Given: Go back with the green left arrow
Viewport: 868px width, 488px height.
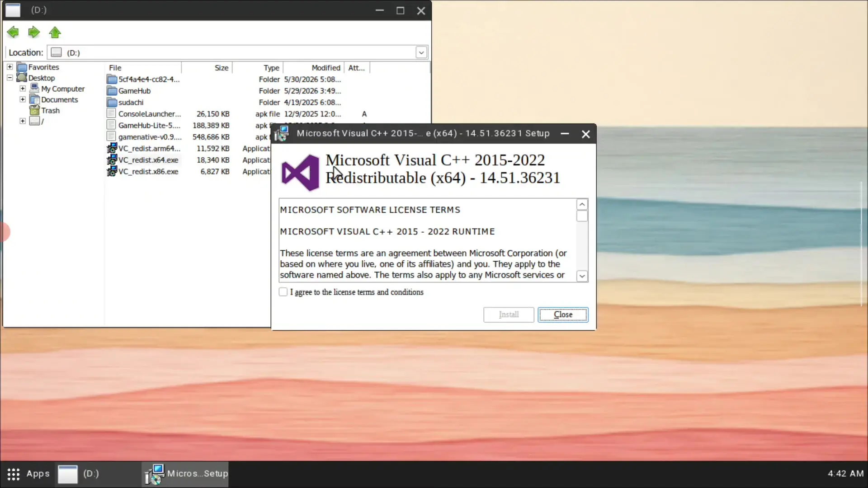Looking at the screenshot, I should (13, 32).
